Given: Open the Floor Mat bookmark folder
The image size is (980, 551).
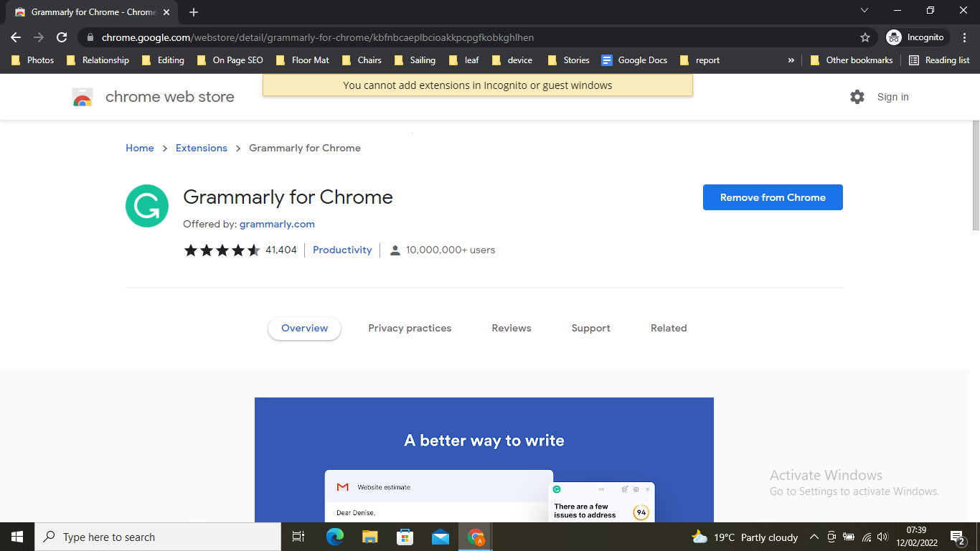Looking at the screenshot, I should tap(303, 60).
